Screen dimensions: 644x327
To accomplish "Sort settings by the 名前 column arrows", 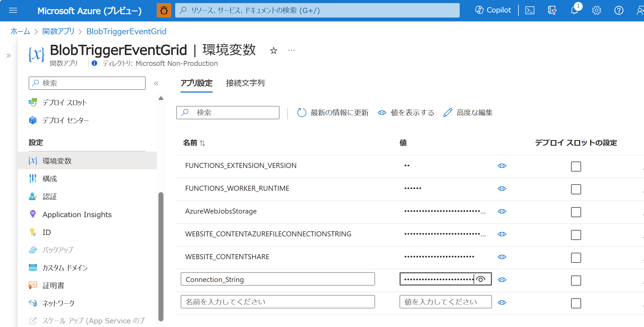I will pyautogui.click(x=202, y=143).
